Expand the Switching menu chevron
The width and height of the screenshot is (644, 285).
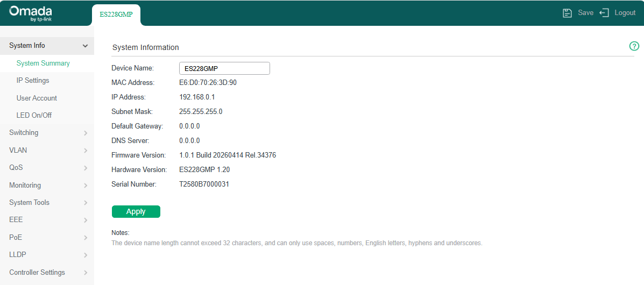[86, 133]
